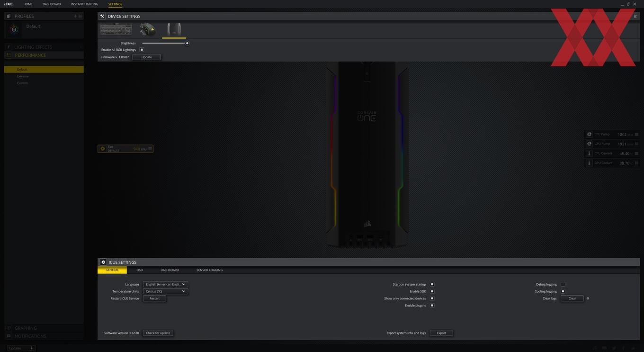Expand the Graphing section
644x352 pixels.
(x=44, y=328)
